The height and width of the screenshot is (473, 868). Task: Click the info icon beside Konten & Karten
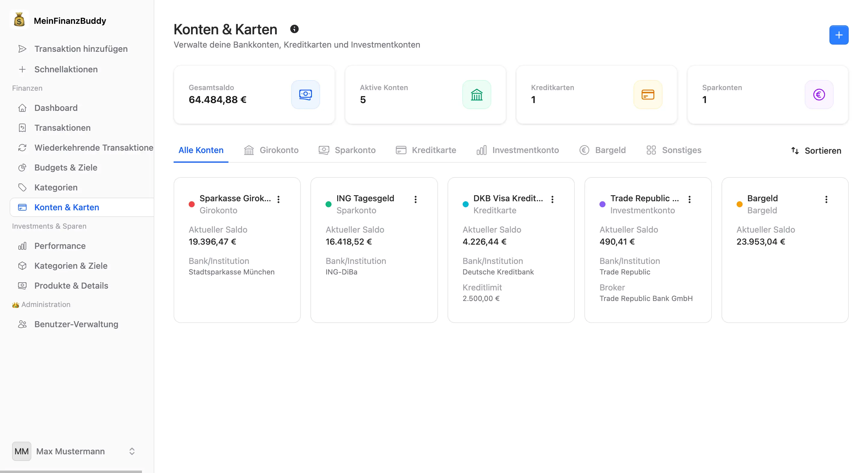(x=294, y=29)
